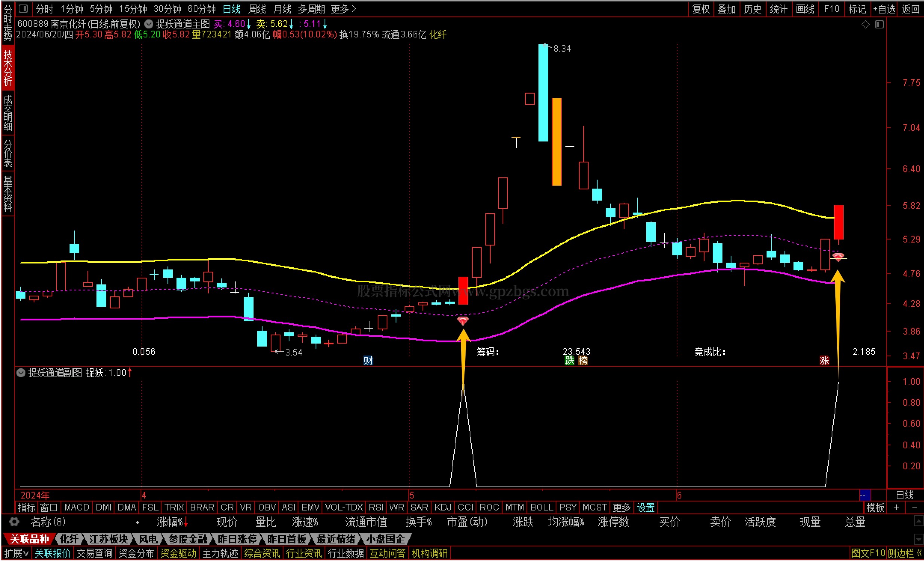Image resolution: width=924 pixels, height=561 pixels.
Task: Click the circular arrow before 捉妖通道主图
Action: click(x=149, y=24)
